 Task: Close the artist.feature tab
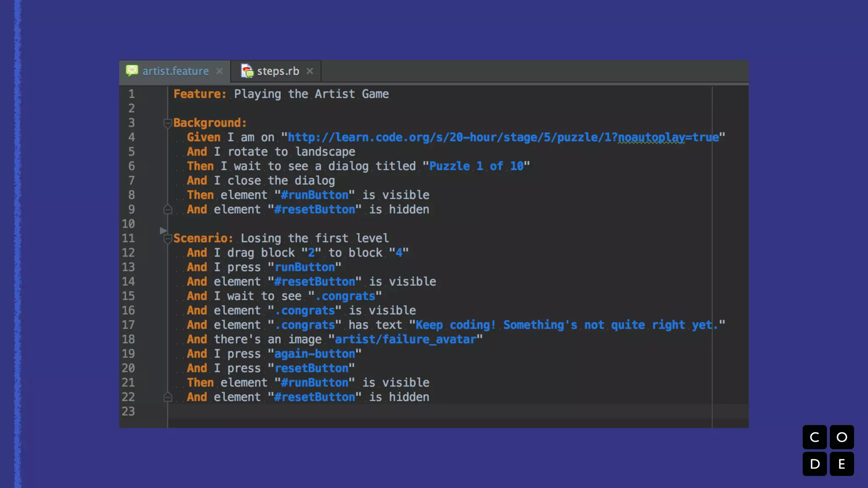point(219,71)
